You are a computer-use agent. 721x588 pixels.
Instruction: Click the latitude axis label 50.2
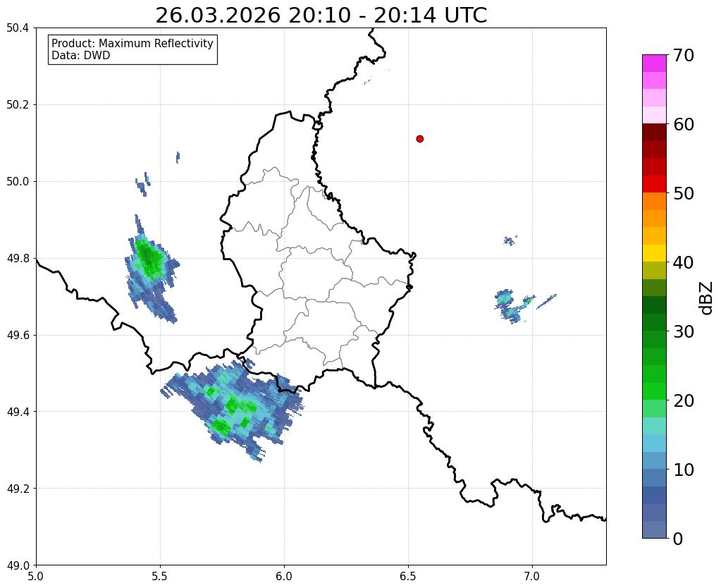18,105
